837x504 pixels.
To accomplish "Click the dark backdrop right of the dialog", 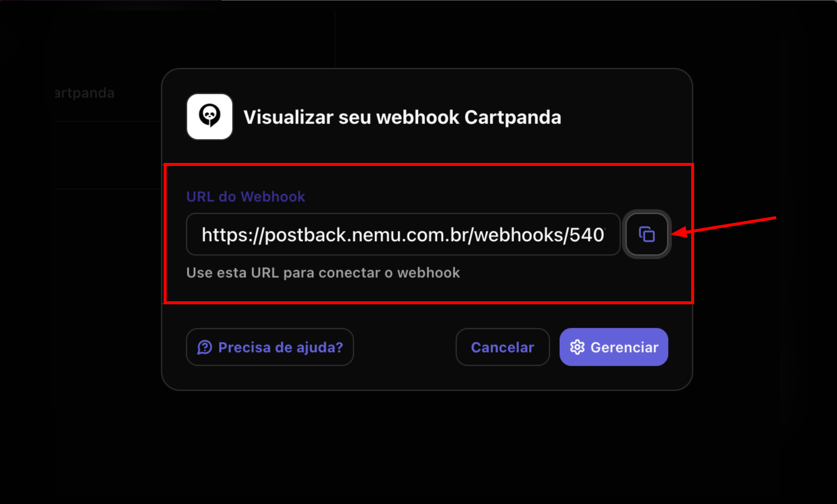I will point(764,305).
